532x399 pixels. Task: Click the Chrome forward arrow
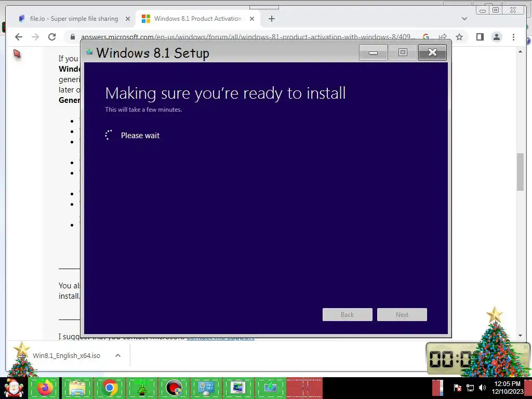point(35,37)
